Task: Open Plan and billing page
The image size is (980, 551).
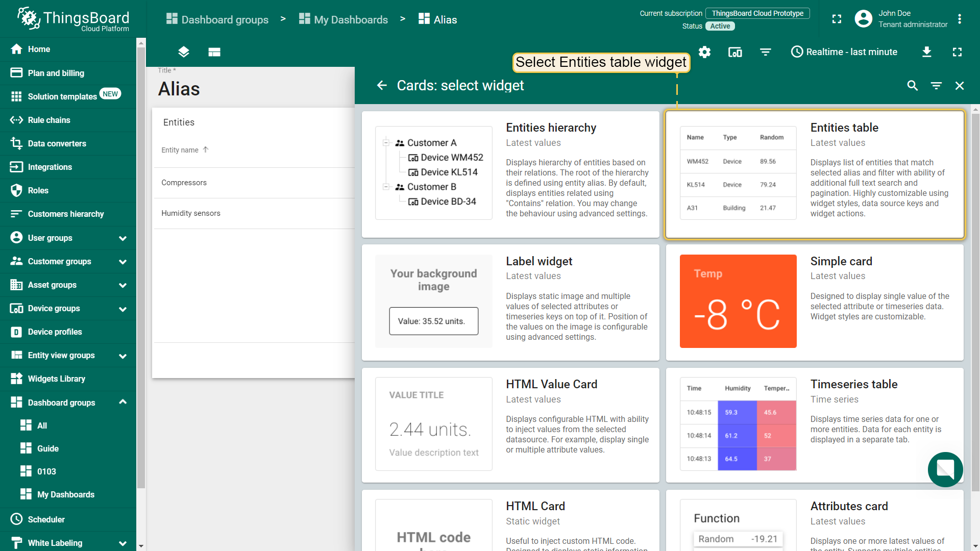Action: tap(68, 73)
